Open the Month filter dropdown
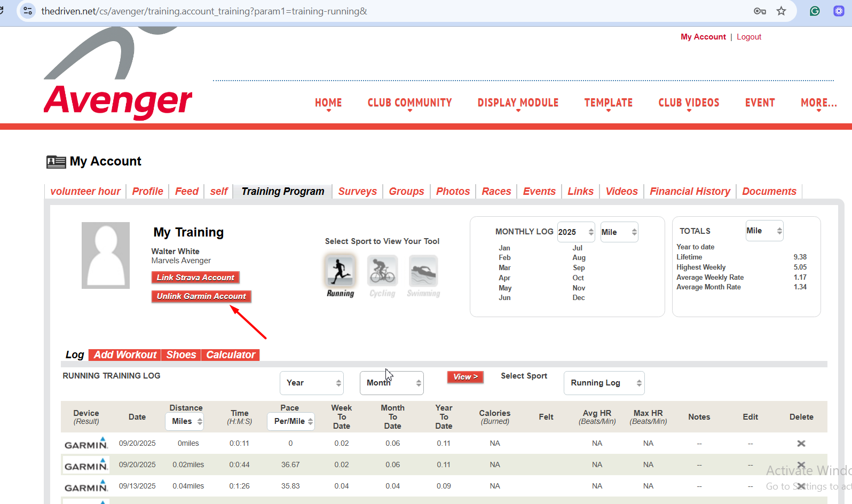The width and height of the screenshot is (852, 504). click(391, 383)
